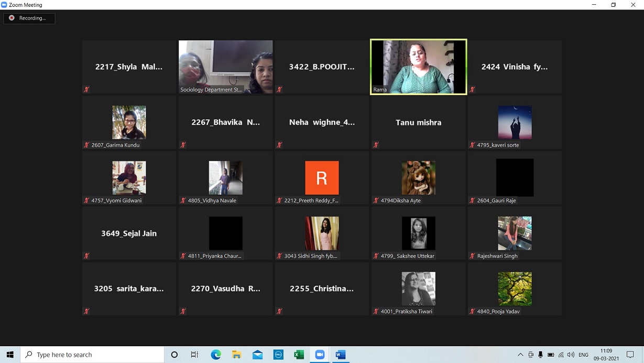Viewport: 644px width, 363px height.
Task: Open the Mail app in taskbar
Action: click(257, 355)
